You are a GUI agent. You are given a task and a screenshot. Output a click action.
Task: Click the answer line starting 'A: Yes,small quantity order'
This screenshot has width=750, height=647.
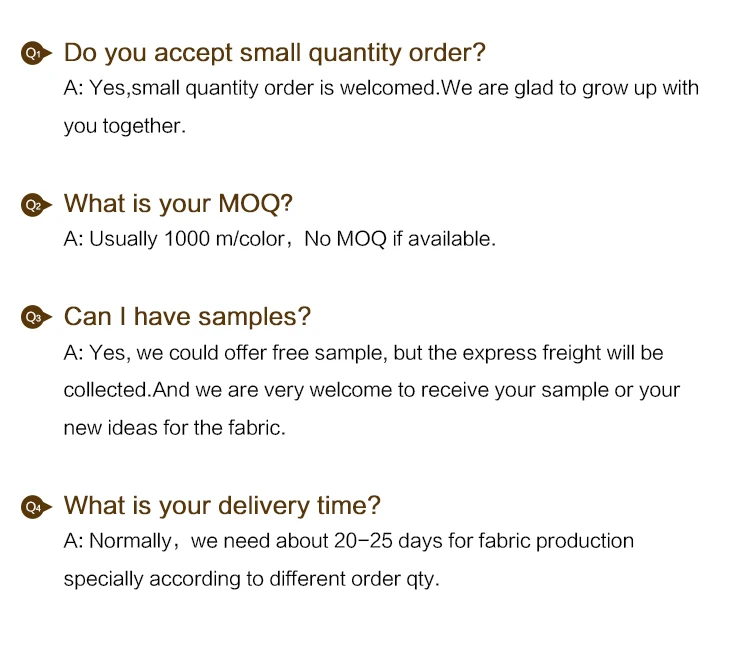coord(381,88)
